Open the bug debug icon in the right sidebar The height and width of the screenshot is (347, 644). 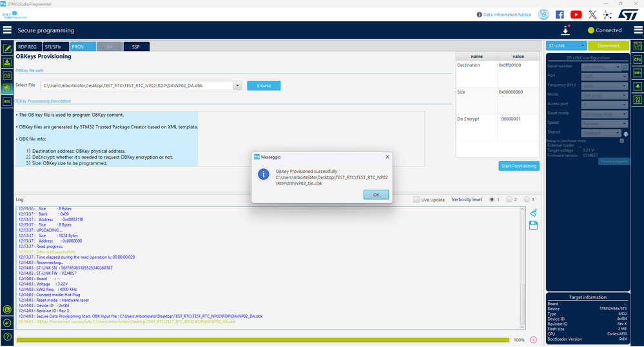tap(638, 86)
